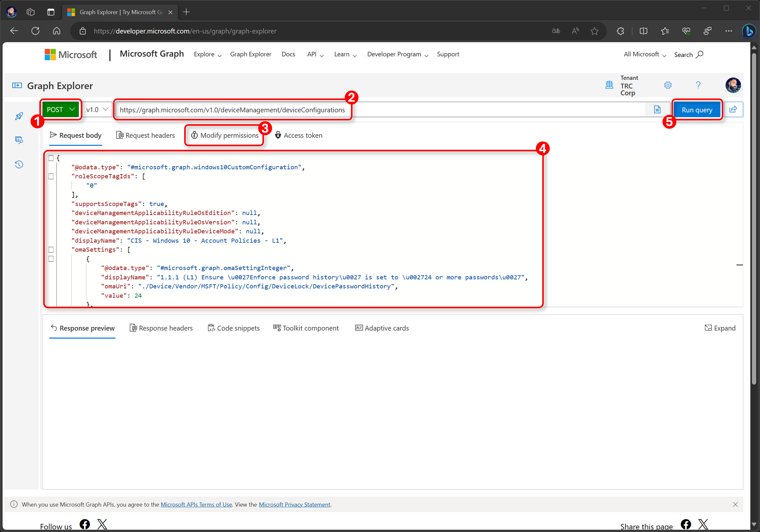Image resolution: width=760 pixels, height=532 pixels.
Task: Open the help question mark icon
Action: [x=698, y=85]
